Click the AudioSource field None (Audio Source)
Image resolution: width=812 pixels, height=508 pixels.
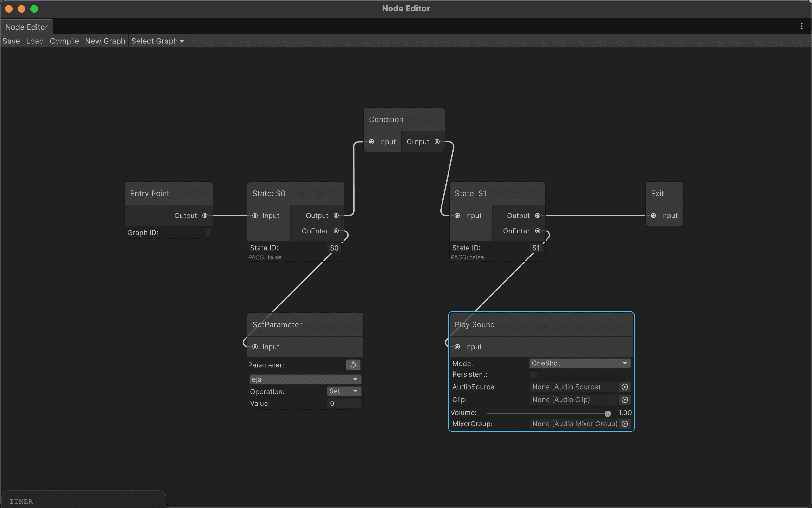tap(574, 387)
